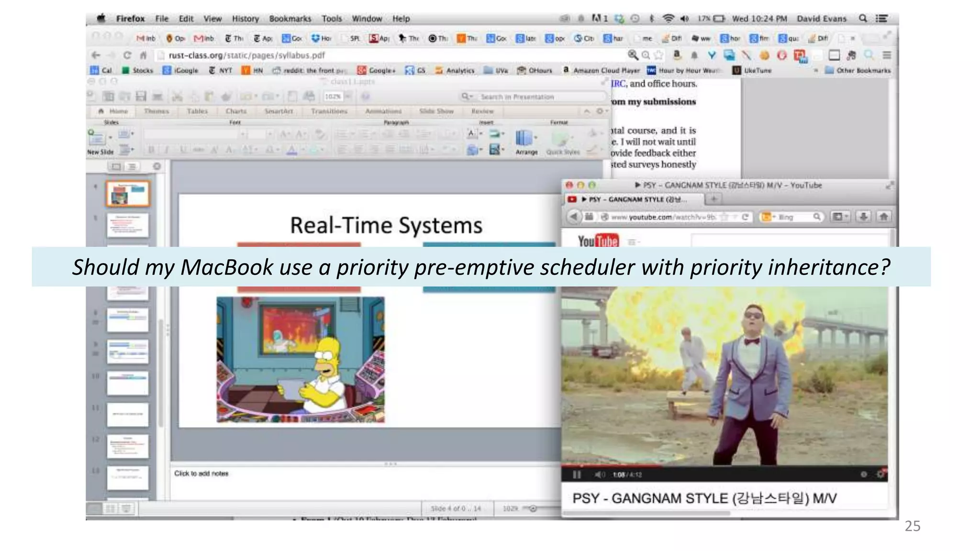Toggle italic formatting in PowerPoint ribbon
This screenshot has height=551, width=980.
[167, 150]
